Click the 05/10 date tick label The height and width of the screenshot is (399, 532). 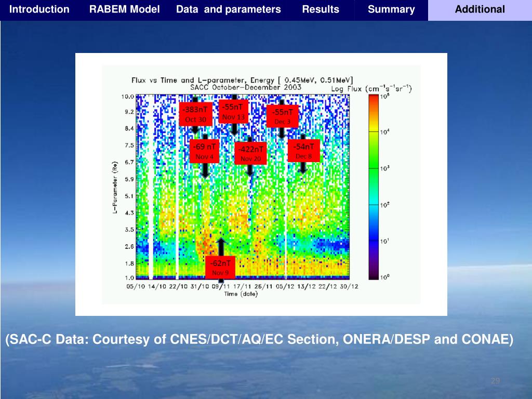pyautogui.click(x=136, y=286)
